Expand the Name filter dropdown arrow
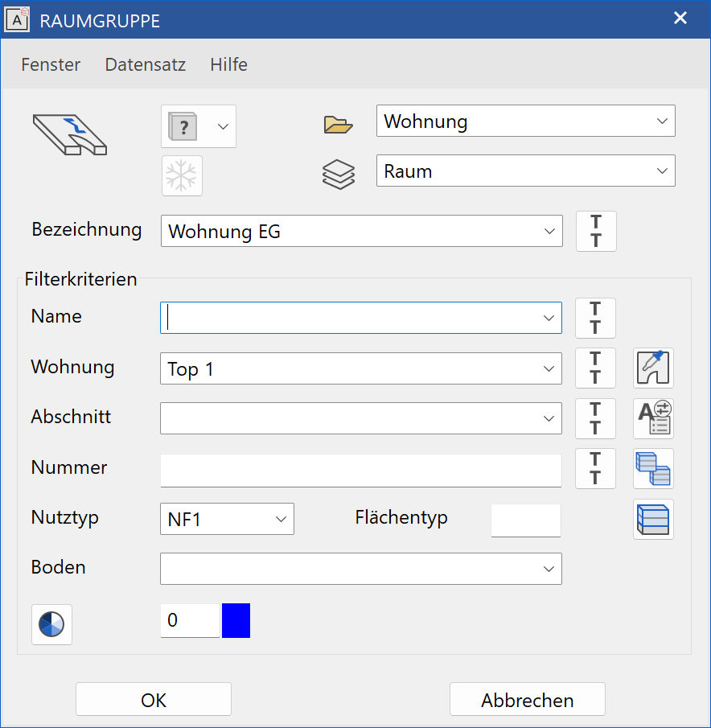The height and width of the screenshot is (728, 711). 549,318
